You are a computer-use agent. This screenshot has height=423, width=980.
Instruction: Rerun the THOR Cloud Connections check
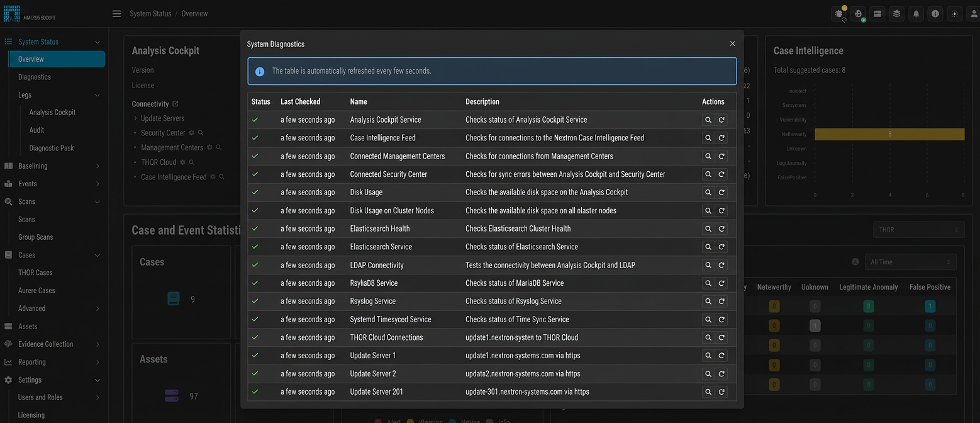pos(721,338)
